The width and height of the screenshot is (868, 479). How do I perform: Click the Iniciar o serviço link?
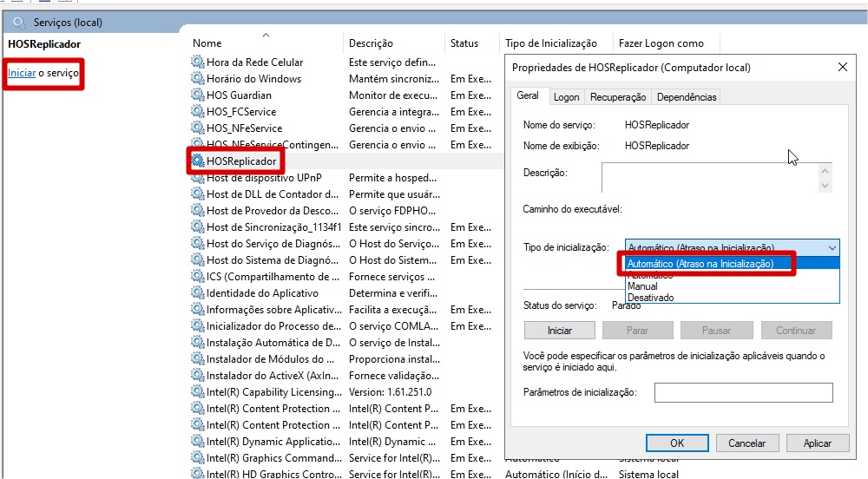pos(22,74)
